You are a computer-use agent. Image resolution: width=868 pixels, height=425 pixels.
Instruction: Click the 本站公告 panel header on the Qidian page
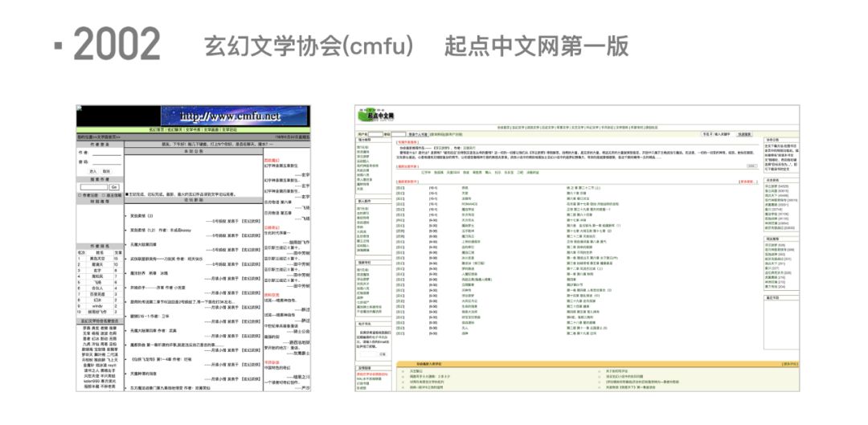pos(781,140)
